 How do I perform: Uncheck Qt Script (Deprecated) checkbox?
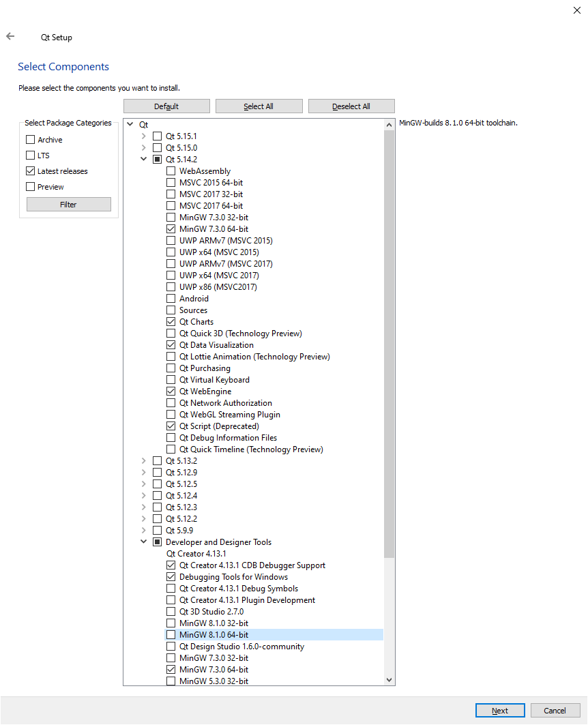coord(171,426)
